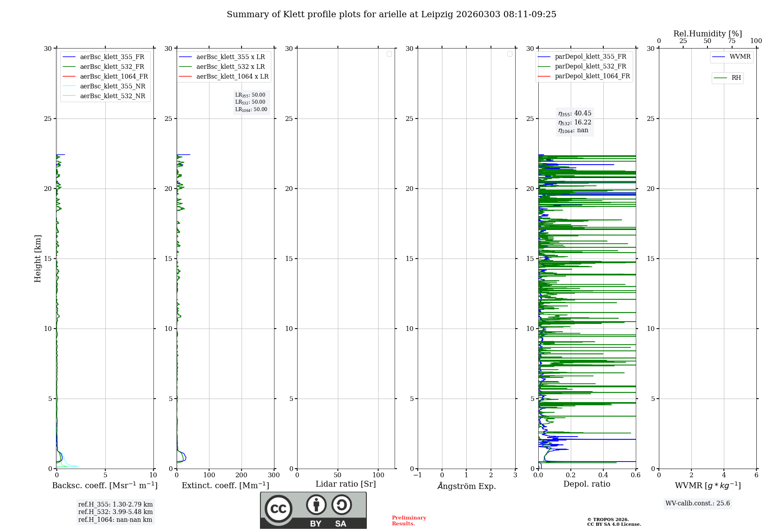Click blue line marker for aerBsc_klett_355_FR
Viewport: 783px width, 532px height.
[69, 57]
